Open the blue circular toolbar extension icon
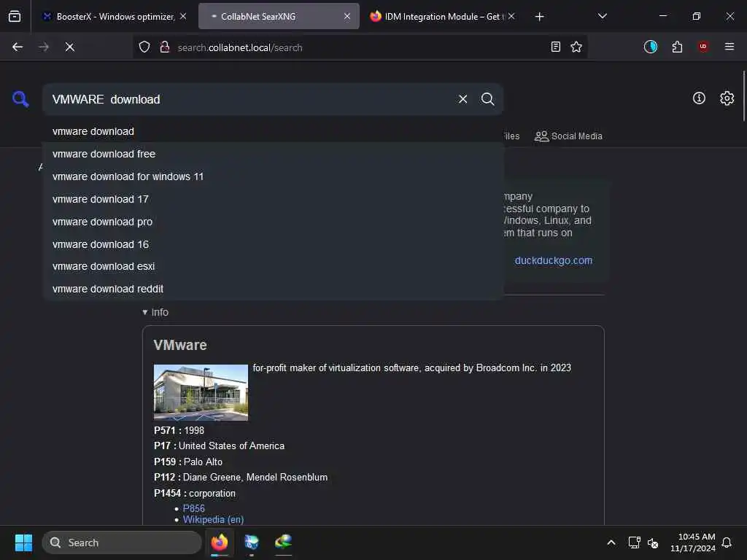Screen dimensions: 747x560 [650, 47]
